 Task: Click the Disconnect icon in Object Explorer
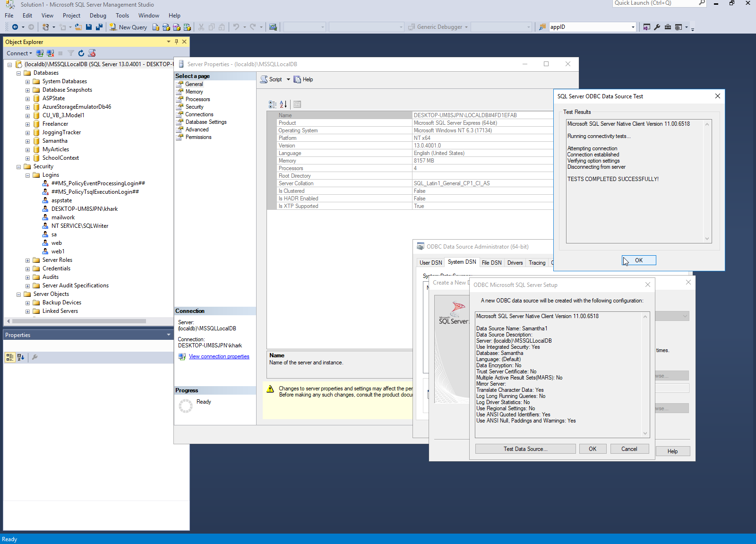(x=50, y=53)
